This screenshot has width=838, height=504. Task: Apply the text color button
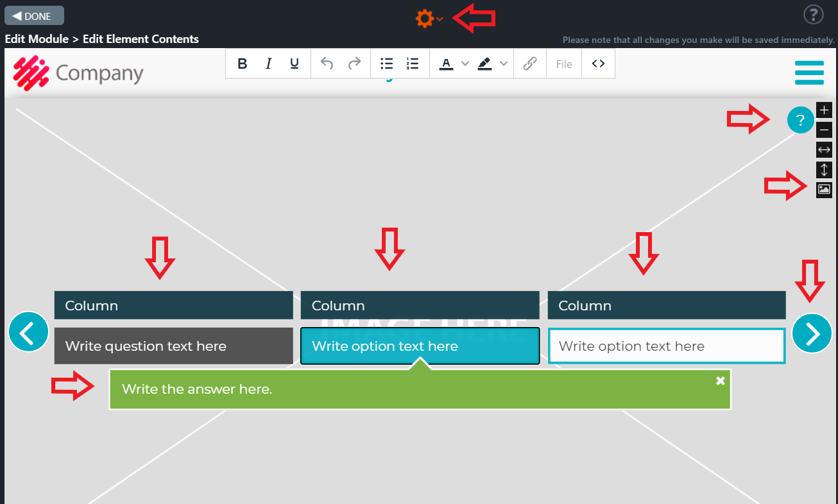[446, 63]
